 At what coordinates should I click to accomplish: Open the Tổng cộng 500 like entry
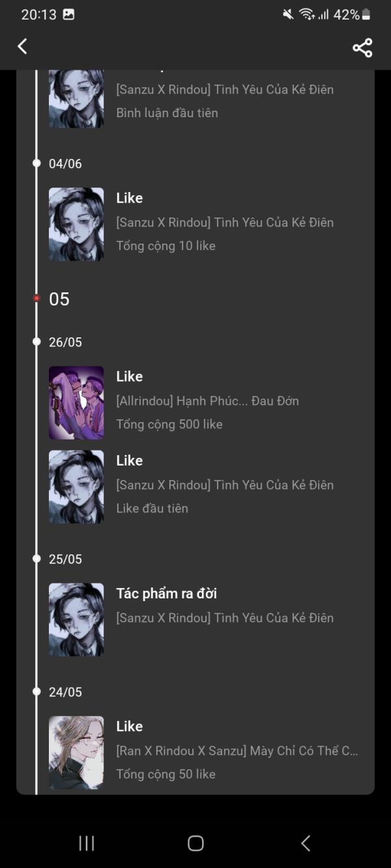[205, 403]
